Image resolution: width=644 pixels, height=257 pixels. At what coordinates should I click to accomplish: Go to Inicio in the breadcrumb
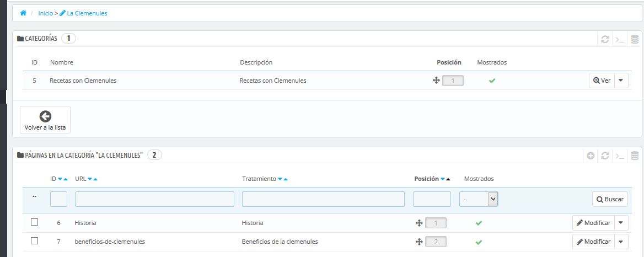click(46, 13)
